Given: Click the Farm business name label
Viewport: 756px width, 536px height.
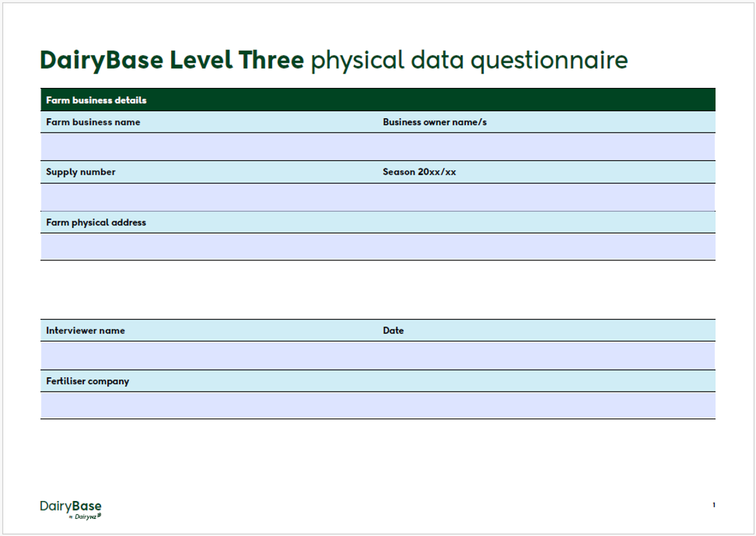Looking at the screenshot, I should point(91,122).
